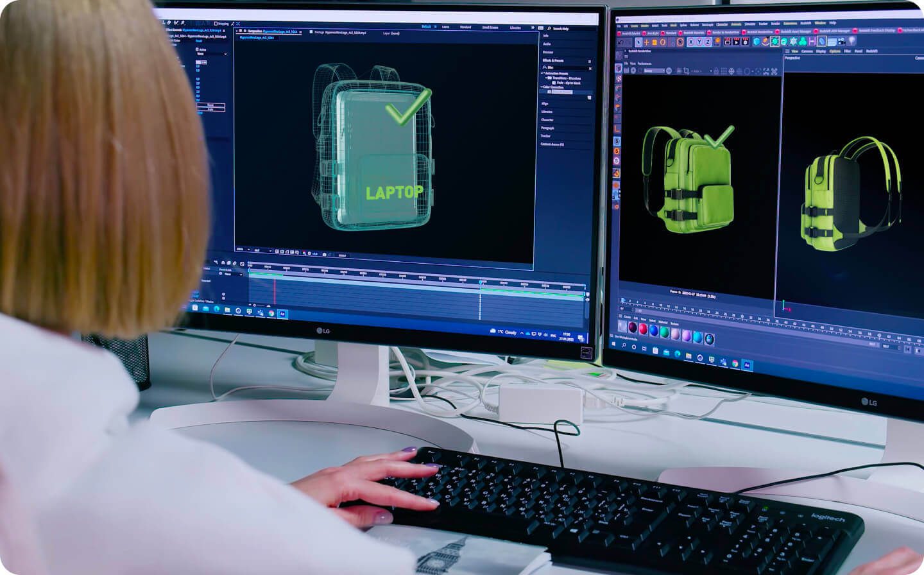Screen dimensions: 924x575
Task: Click After Effects icon on left taskbar
Action: tap(282, 314)
